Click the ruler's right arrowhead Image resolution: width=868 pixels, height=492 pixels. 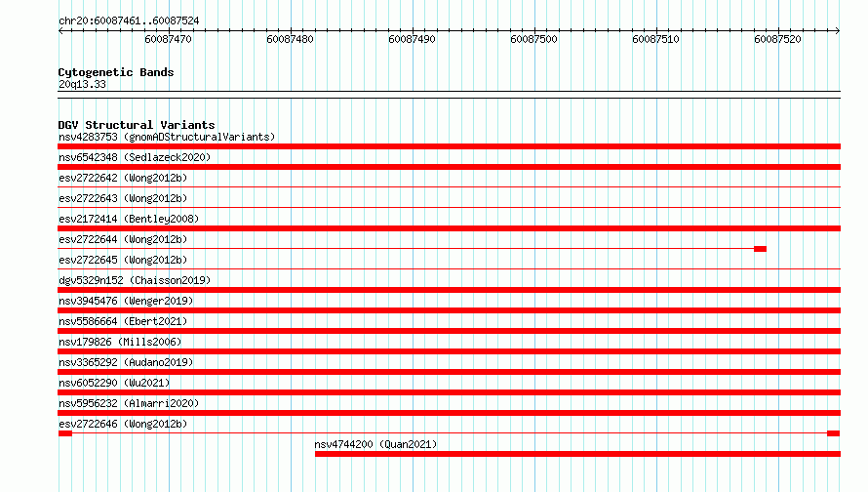click(838, 30)
